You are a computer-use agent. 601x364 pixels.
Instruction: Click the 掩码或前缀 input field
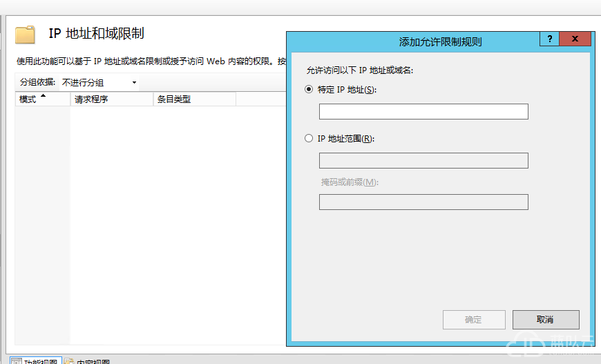423,202
